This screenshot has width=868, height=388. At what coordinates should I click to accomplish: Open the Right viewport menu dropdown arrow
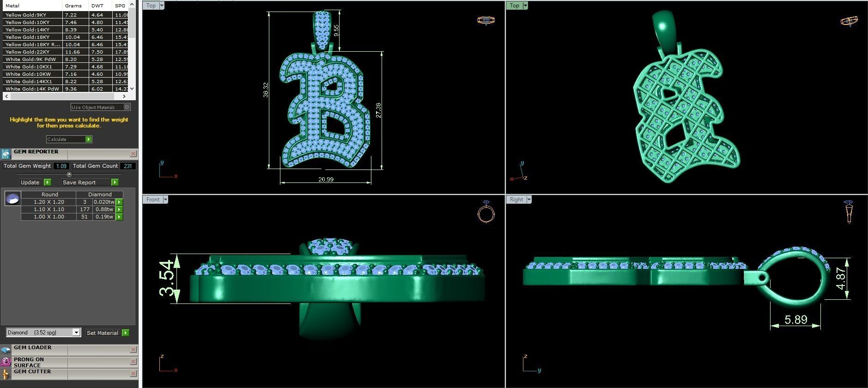tap(529, 200)
